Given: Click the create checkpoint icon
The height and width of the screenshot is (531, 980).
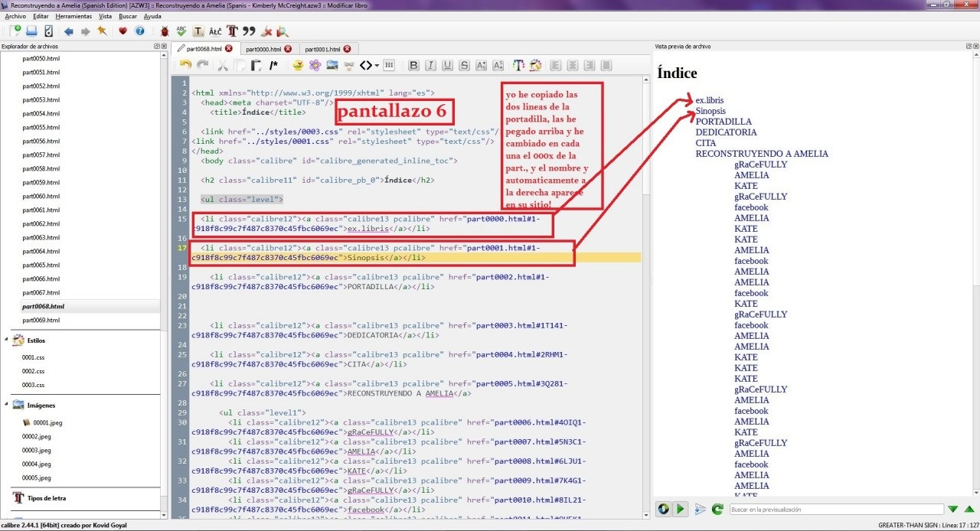Looking at the screenshot, I should point(48,31).
